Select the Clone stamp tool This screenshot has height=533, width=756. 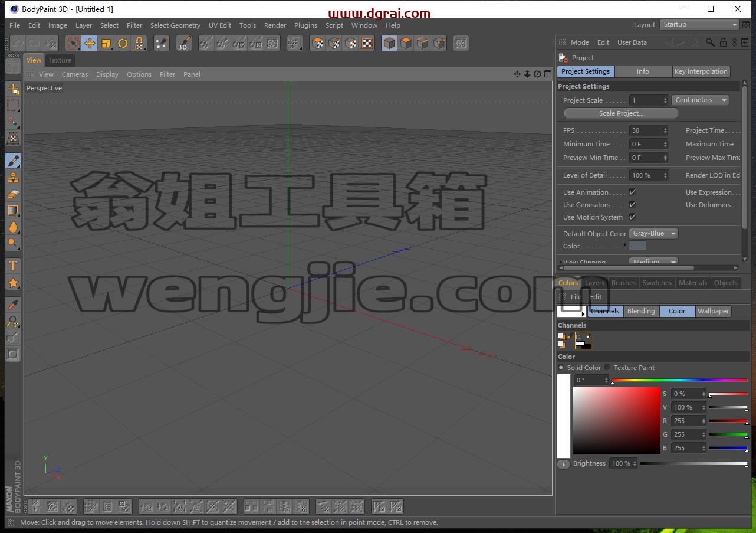pos(13,177)
